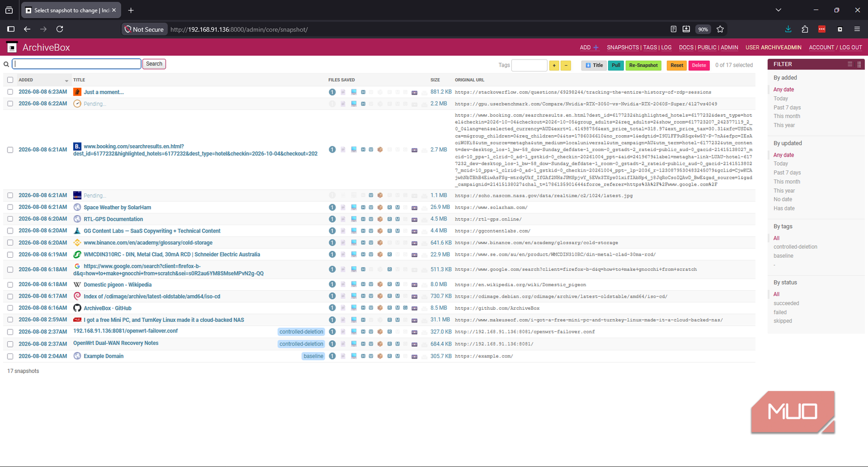Click GitHub favicon in ArchiveBox GitHub row
Image resolution: width=868 pixels, height=467 pixels.
tap(77, 308)
